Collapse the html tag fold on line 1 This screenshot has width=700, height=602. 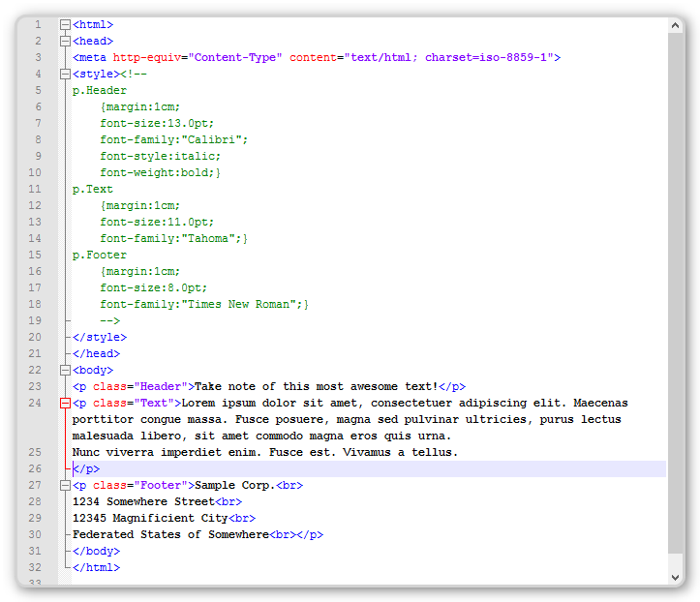[65, 24]
